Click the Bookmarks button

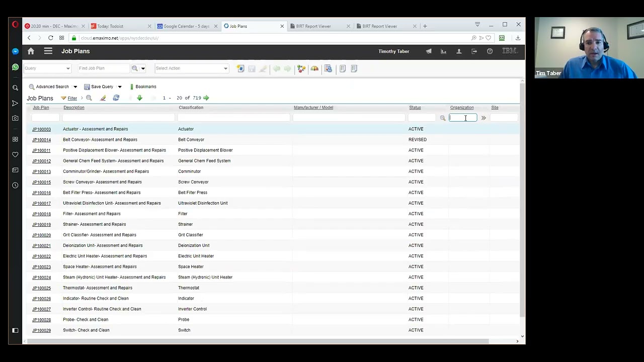143,86
